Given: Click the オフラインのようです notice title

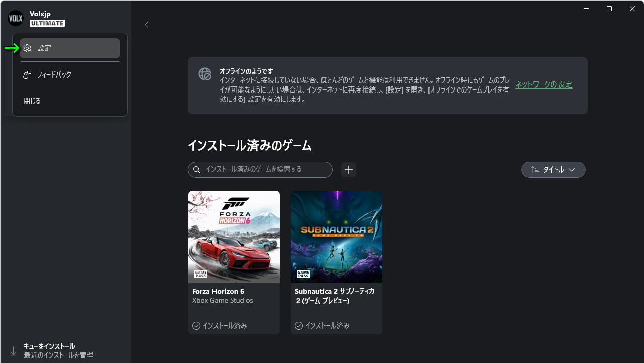Looking at the screenshot, I should click(x=246, y=71).
